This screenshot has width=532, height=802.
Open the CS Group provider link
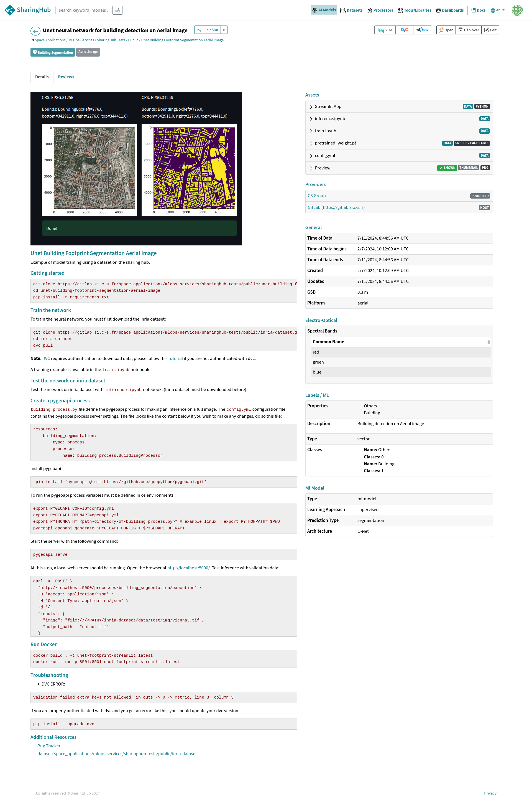(316, 196)
